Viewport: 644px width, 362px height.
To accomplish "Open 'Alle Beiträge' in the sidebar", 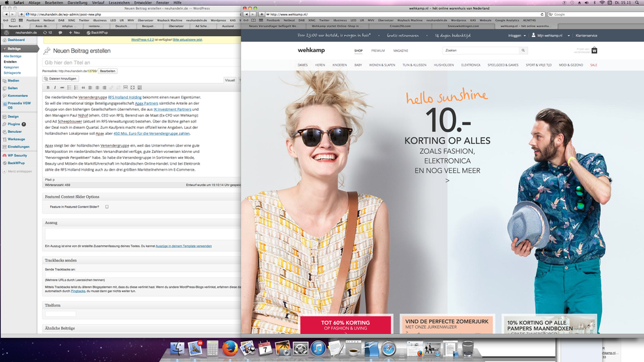I will point(12,56).
